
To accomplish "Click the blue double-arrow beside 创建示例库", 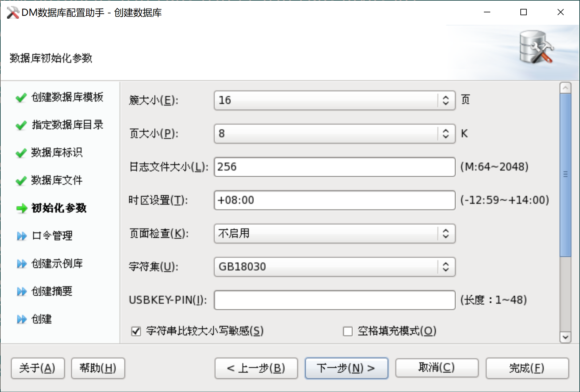I will click(22, 264).
